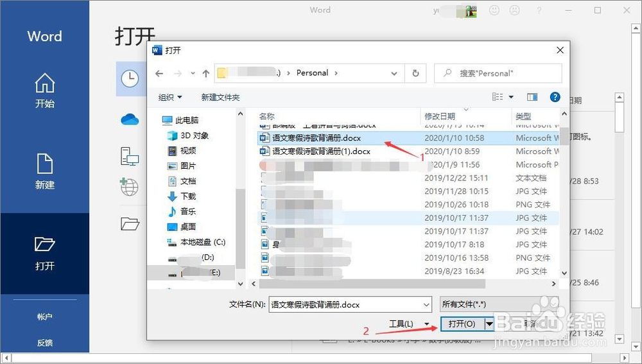Open the 工具(L) tools dropdown
Screen dimensions: 642x364
tap(408, 324)
